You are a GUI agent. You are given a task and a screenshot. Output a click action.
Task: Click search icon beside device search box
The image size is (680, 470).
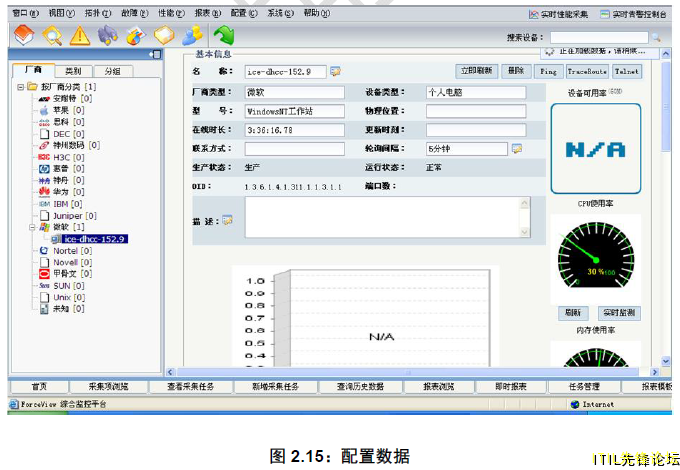(657, 38)
